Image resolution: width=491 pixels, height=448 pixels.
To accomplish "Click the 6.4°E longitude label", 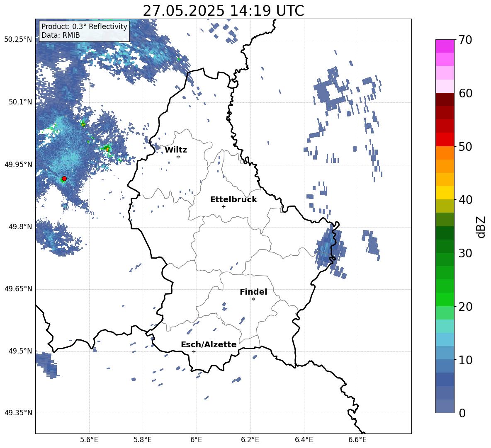I will (304, 440).
